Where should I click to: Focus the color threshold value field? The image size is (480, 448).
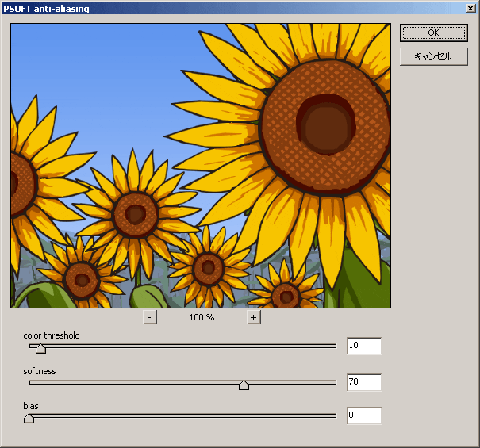[x=364, y=346]
